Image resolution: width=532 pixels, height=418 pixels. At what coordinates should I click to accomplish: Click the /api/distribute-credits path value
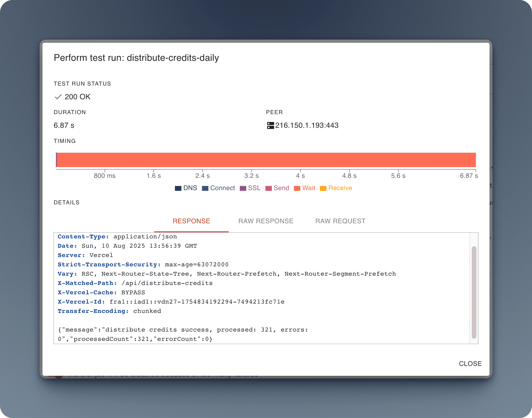[x=167, y=283]
